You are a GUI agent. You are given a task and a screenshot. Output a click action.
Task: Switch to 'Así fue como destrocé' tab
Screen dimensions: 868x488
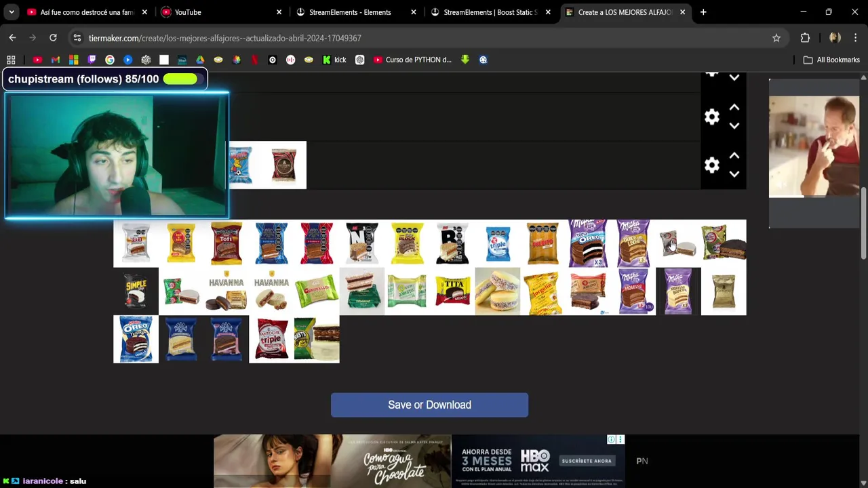[x=87, y=12]
